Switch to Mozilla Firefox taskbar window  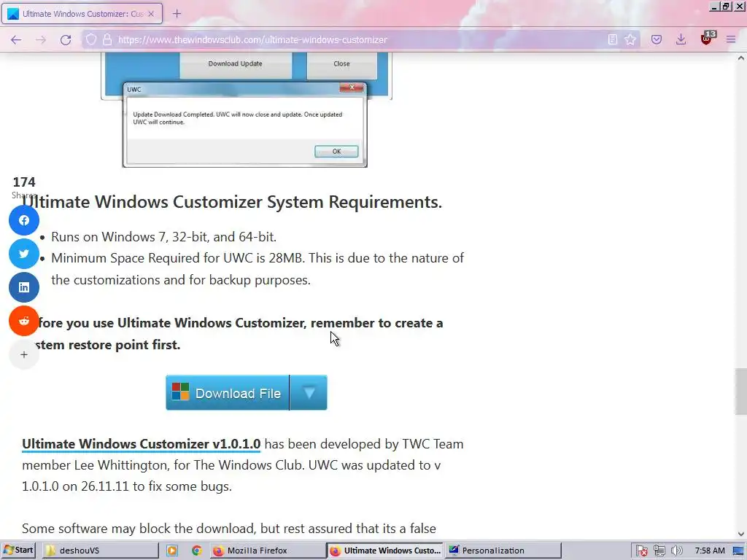(x=267, y=551)
